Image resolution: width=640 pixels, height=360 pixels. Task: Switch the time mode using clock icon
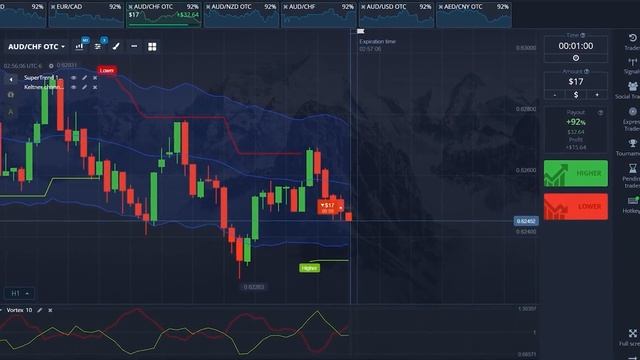pos(576,58)
